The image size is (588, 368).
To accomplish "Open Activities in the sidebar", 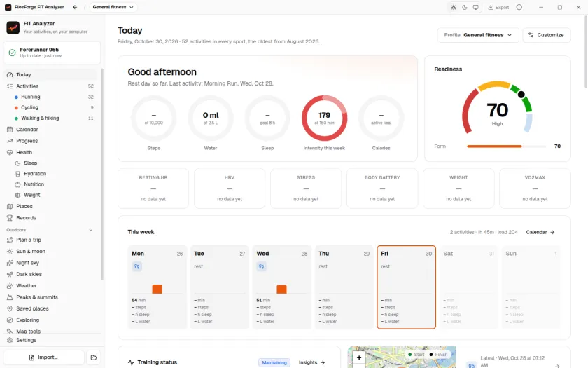I will pyautogui.click(x=52, y=86).
